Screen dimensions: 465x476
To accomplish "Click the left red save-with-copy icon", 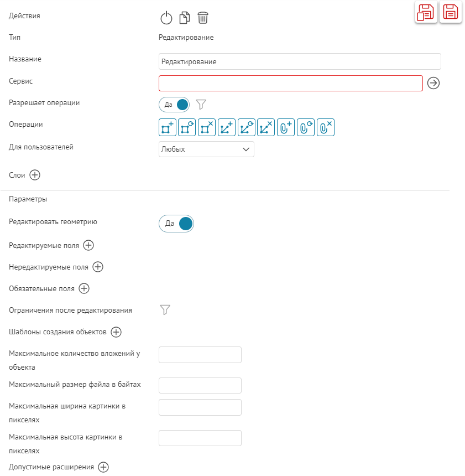I will tap(426, 12).
